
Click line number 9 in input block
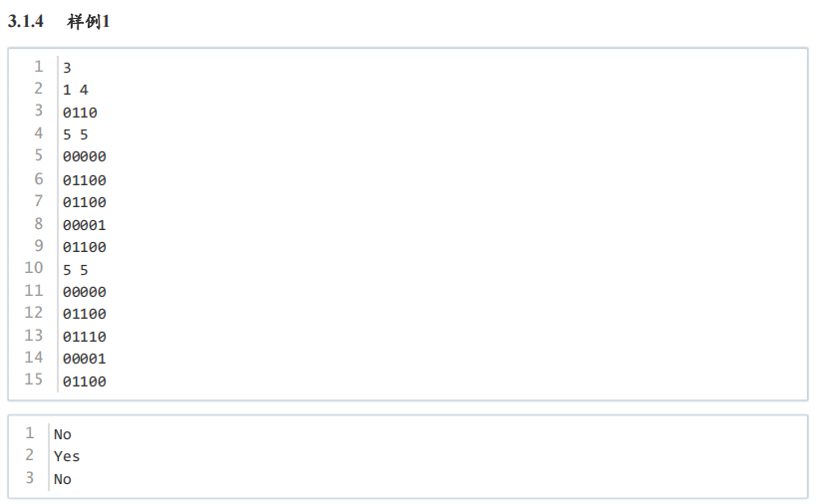click(x=39, y=245)
